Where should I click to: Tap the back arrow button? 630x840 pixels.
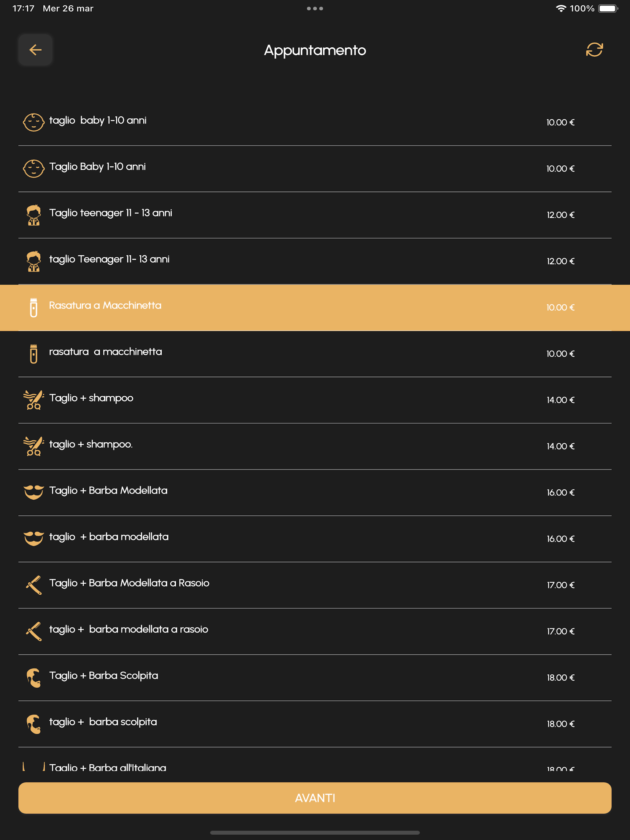pyautogui.click(x=35, y=50)
